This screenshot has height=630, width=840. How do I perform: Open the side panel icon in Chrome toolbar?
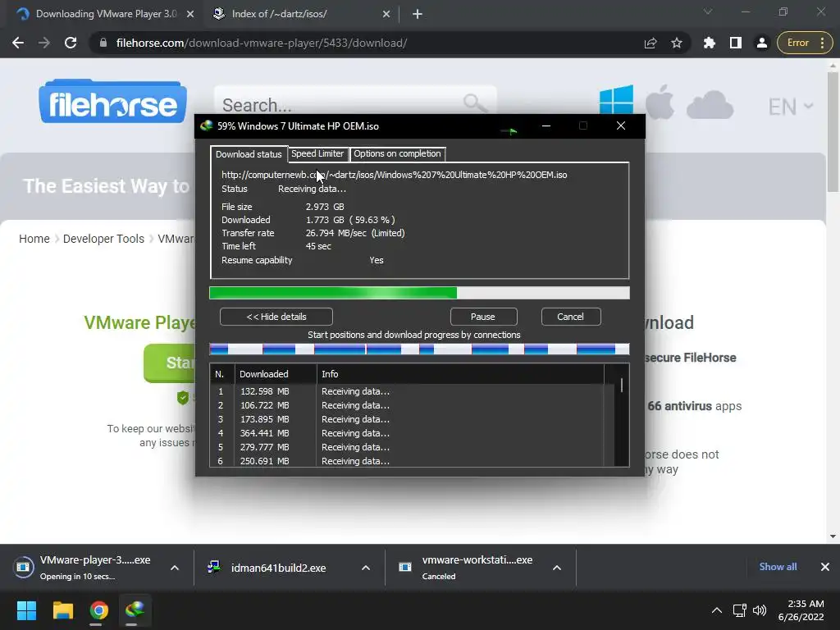(x=736, y=43)
